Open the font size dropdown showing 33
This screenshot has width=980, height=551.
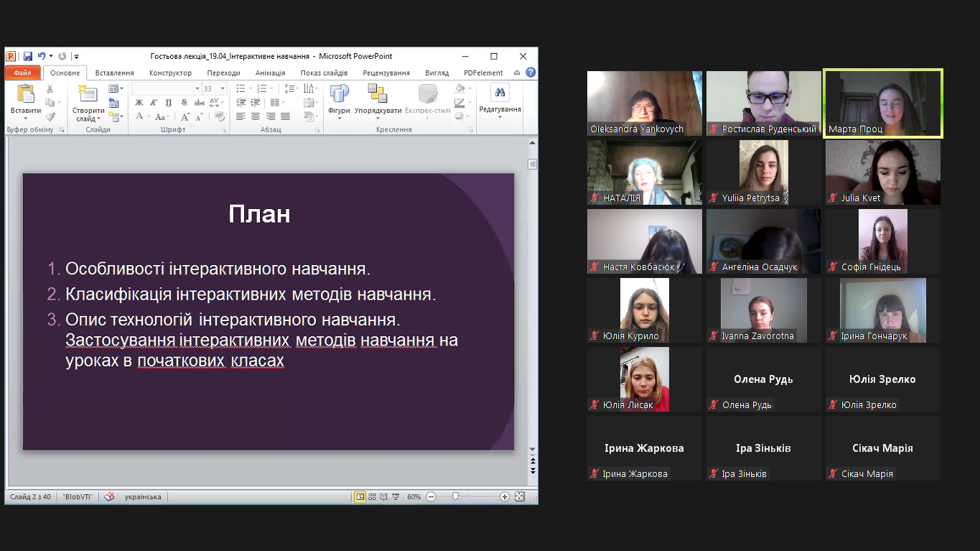pos(223,88)
